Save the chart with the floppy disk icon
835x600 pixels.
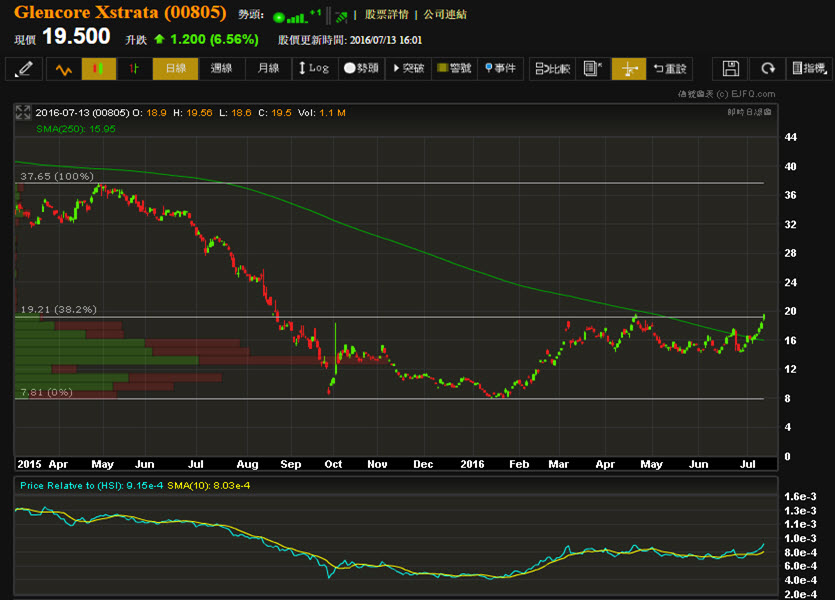coord(731,69)
